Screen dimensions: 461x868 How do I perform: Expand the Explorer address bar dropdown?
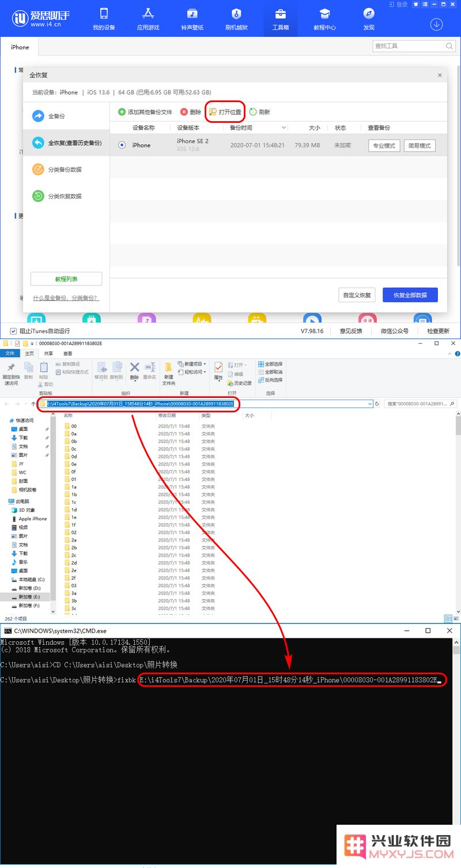[x=369, y=404]
